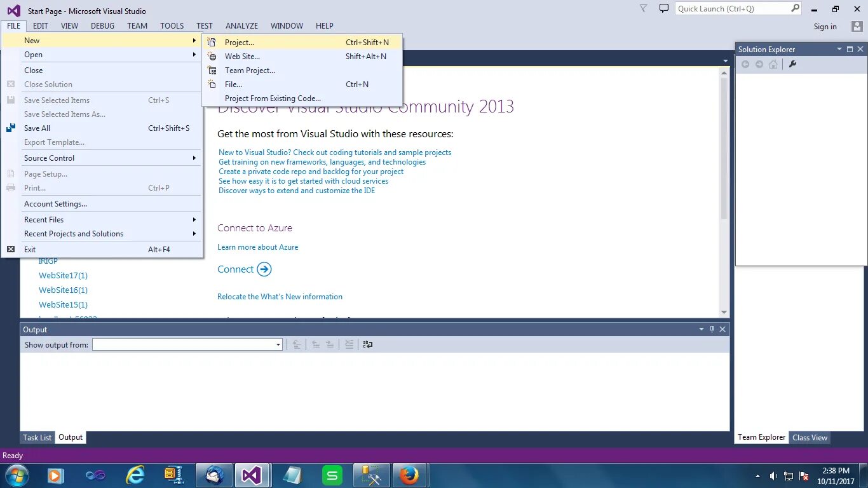Viewport: 868px width, 488px height.
Task: Open Firefox from taskbar
Action: pyautogui.click(x=409, y=475)
